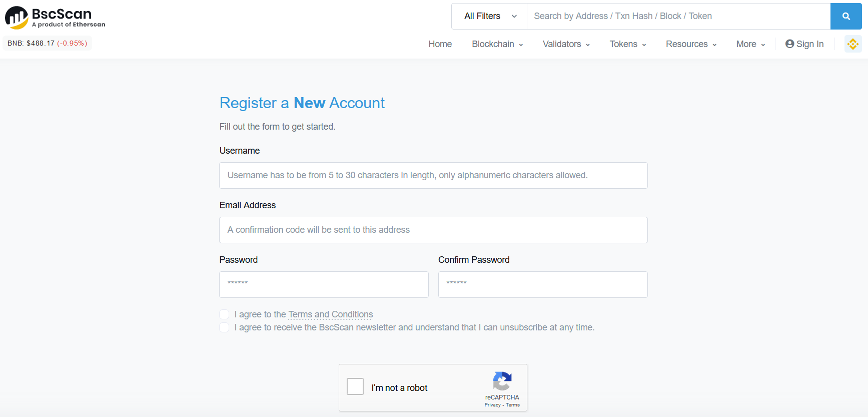Image resolution: width=868 pixels, height=417 pixels.
Task: Click the BscScan logo icon
Action: click(17, 18)
